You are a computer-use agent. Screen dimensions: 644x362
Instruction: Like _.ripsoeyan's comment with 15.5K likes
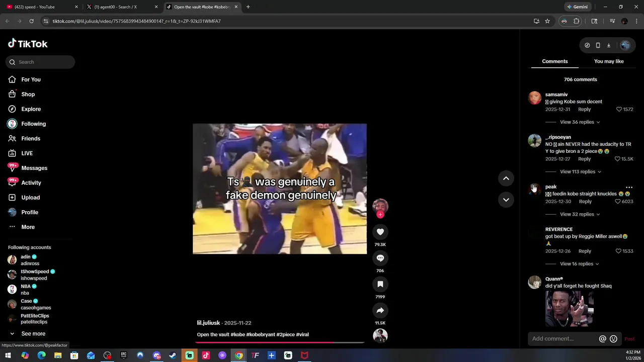click(617, 159)
